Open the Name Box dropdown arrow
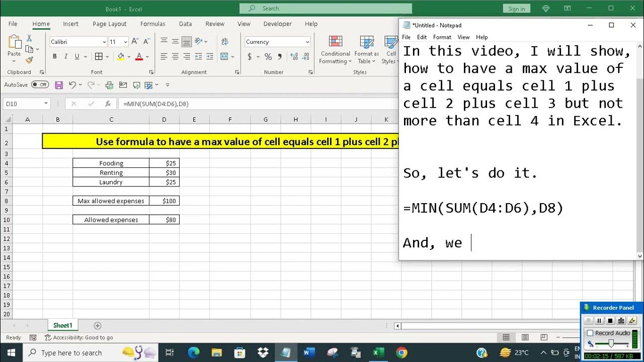This screenshot has width=644, height=362. coord(46,104)
